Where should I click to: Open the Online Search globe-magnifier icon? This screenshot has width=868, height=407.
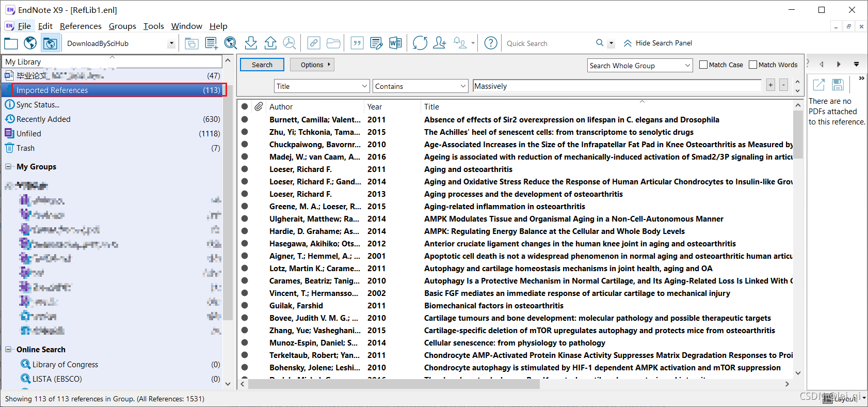coord(231,43)
